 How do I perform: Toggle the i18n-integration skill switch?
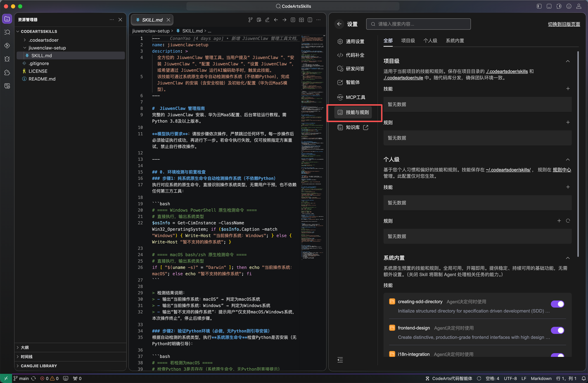point(557,356)
